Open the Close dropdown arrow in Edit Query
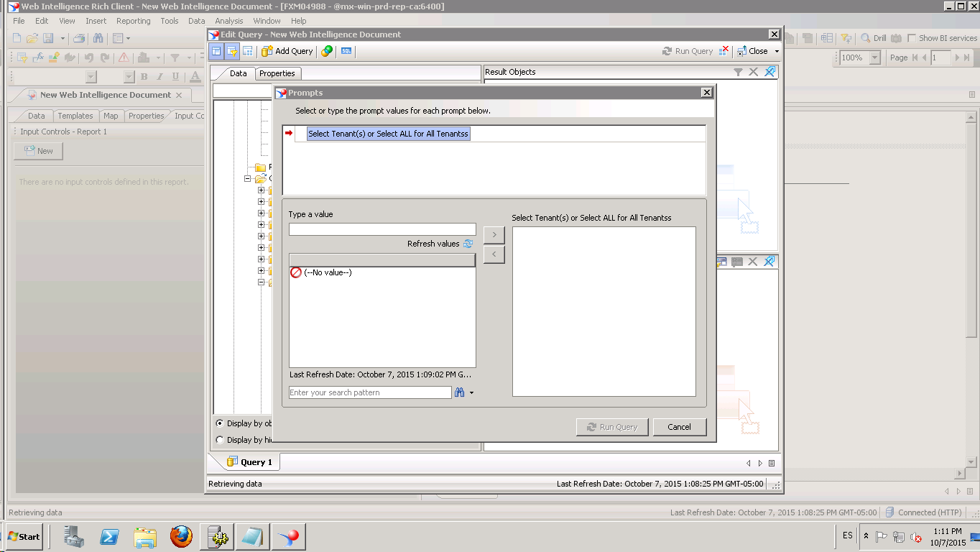This screenshot has height=552, width=980. 777,52
